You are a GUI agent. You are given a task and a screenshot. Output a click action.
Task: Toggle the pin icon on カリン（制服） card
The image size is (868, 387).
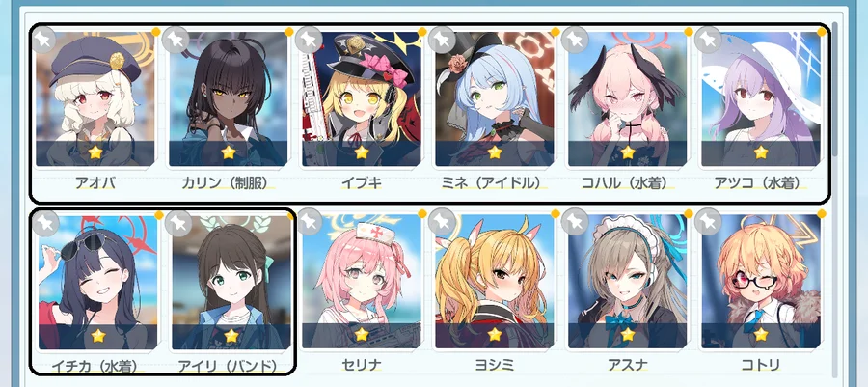coord(177,40)
